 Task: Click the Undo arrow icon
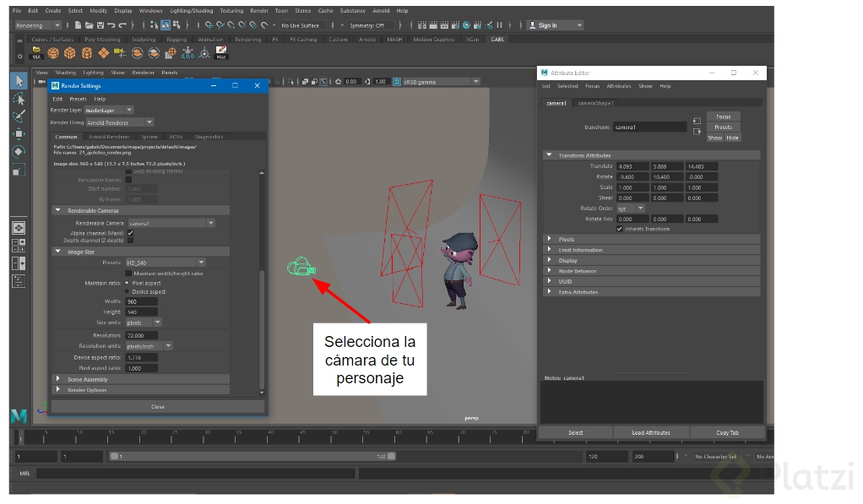(x=111, y=25)
